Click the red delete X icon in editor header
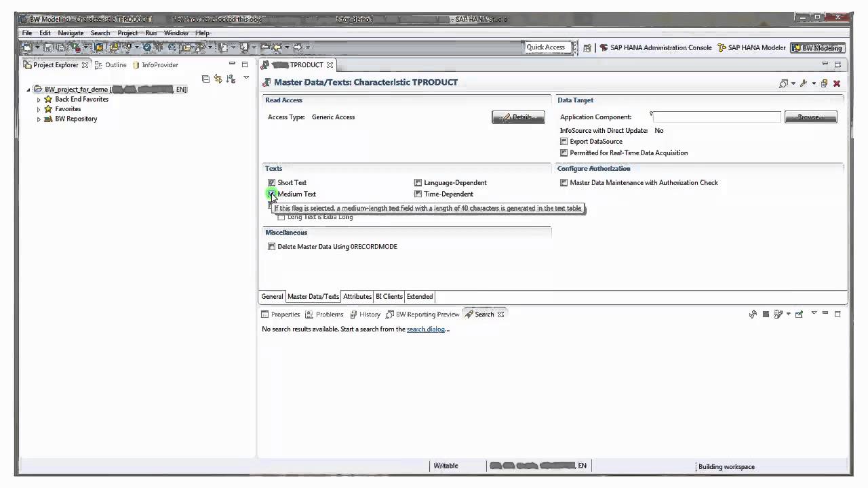868x488 pixels. (837, 83)
